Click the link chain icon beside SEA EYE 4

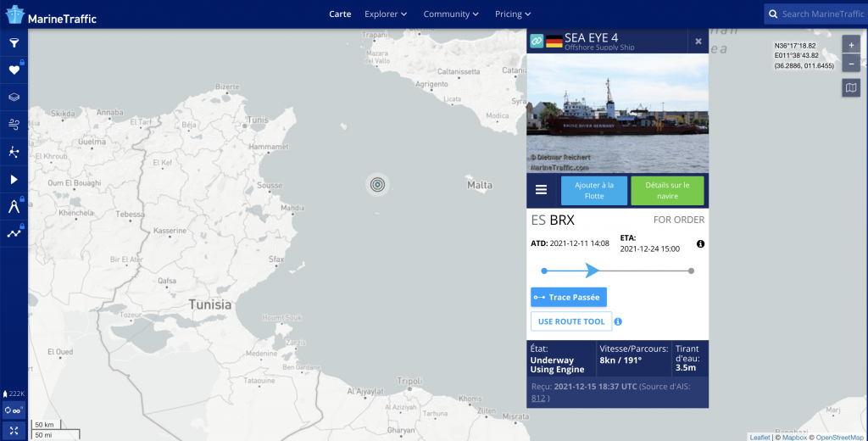[537, 41]
